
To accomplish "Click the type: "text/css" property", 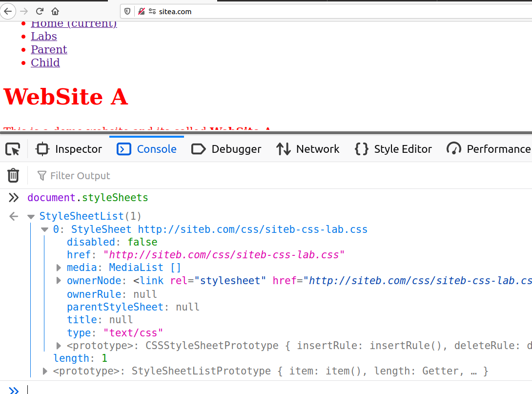I will point(115,332).
